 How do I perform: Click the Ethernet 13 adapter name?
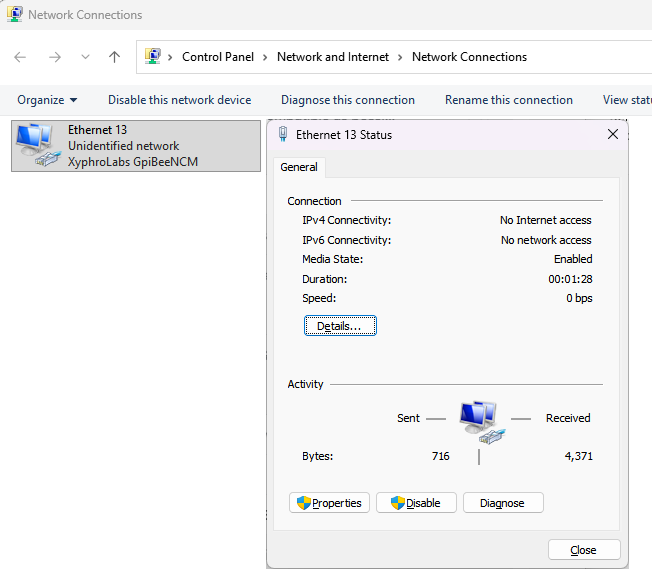pyautogui.click(x=97, y=130)
